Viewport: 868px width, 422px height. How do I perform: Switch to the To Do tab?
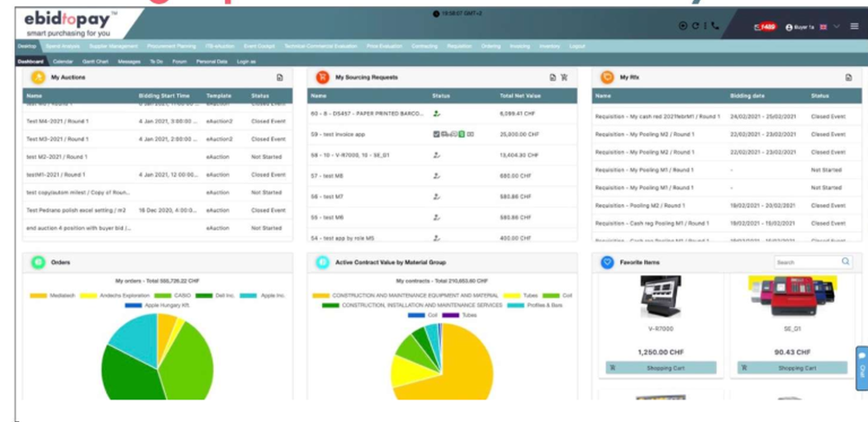pyautogui.click(x=156, y=62)
